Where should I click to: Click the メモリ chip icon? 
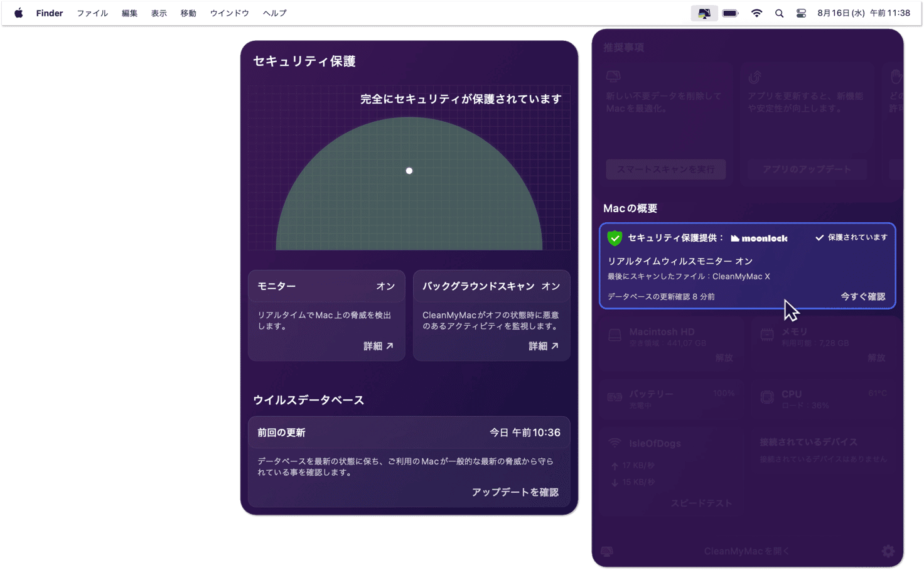coord(767,335)
